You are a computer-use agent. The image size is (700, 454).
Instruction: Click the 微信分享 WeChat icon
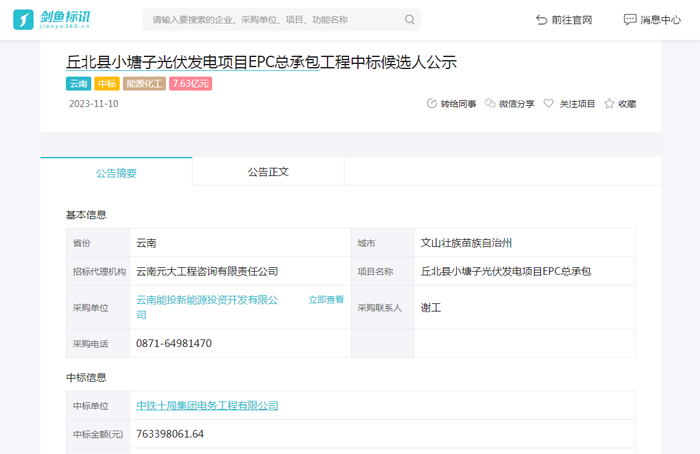tap(490, 104)
